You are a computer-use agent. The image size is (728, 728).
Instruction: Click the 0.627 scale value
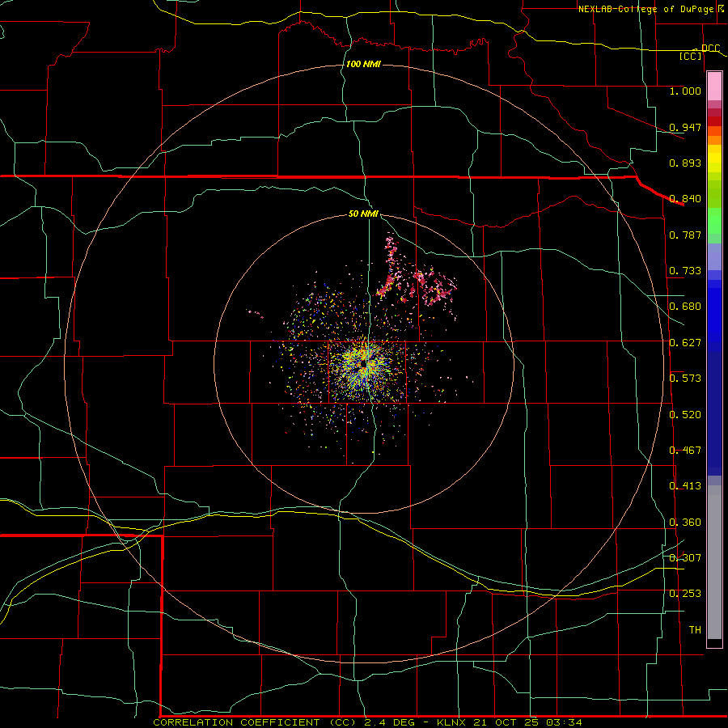click(x=685, y=343)
